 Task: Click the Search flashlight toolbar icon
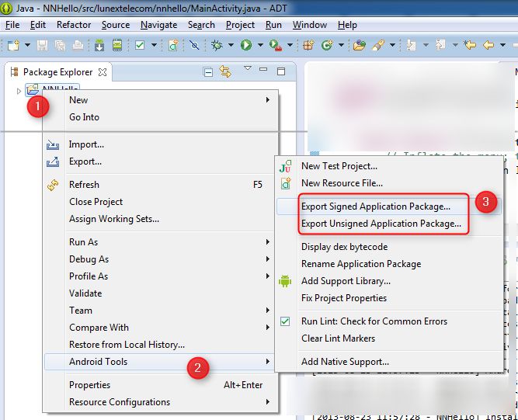point(378,45)
